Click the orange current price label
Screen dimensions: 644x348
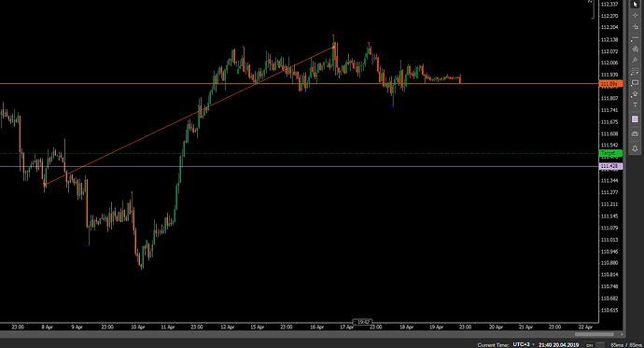(610, 84)
